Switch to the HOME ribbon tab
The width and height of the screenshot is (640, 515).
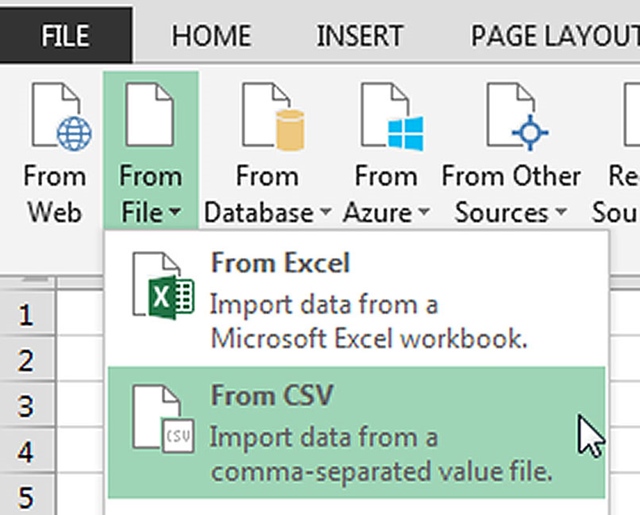(211, 36)
